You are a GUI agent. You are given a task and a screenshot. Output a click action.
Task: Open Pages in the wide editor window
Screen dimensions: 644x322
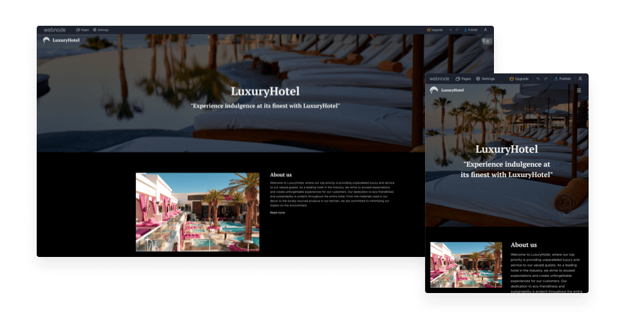pyautogui.click(x=82, y=30)
